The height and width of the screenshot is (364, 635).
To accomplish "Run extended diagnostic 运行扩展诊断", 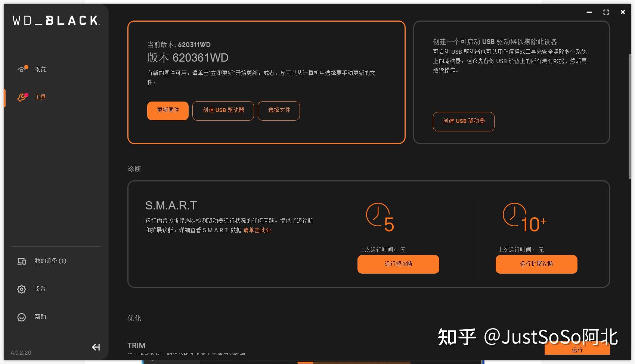I will (536, 264).
